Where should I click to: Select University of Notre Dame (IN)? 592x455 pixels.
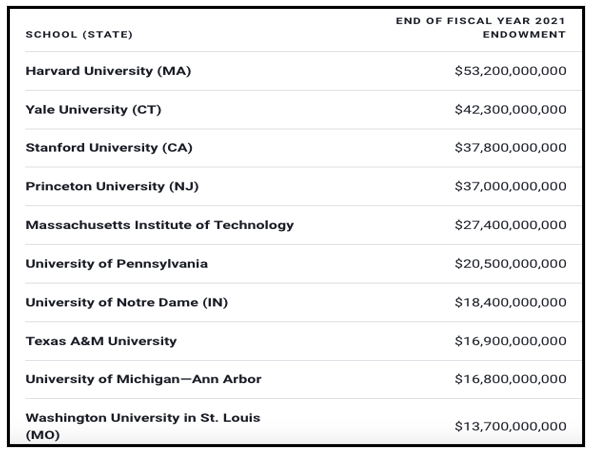[x=126, y=302]
